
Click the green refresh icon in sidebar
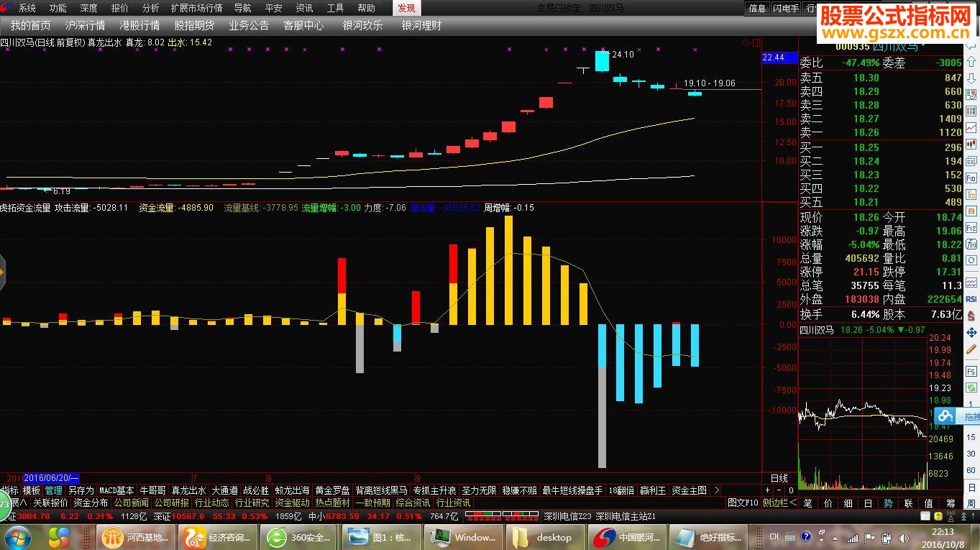coord(971,388)
